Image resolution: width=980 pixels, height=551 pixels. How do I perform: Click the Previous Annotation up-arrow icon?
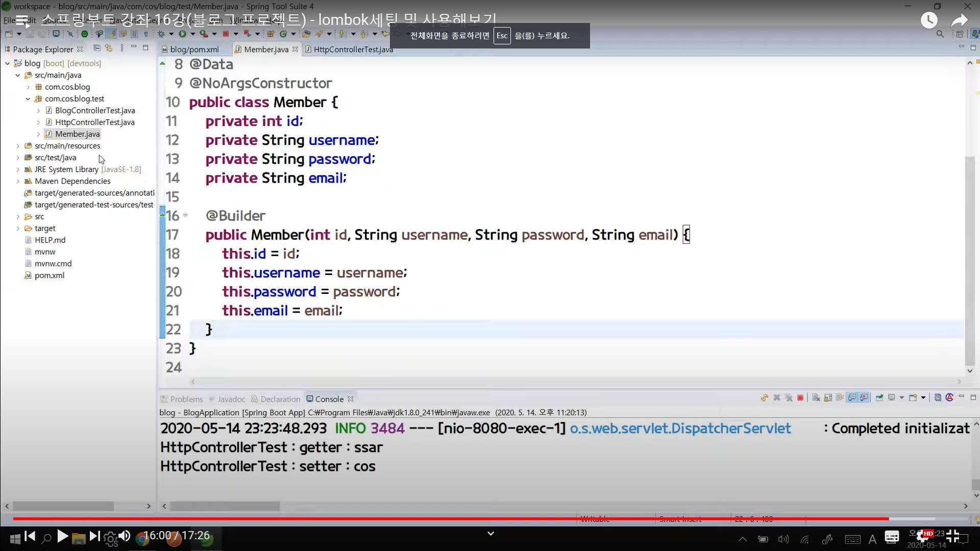pyautogui.click(x=363, y=34)
